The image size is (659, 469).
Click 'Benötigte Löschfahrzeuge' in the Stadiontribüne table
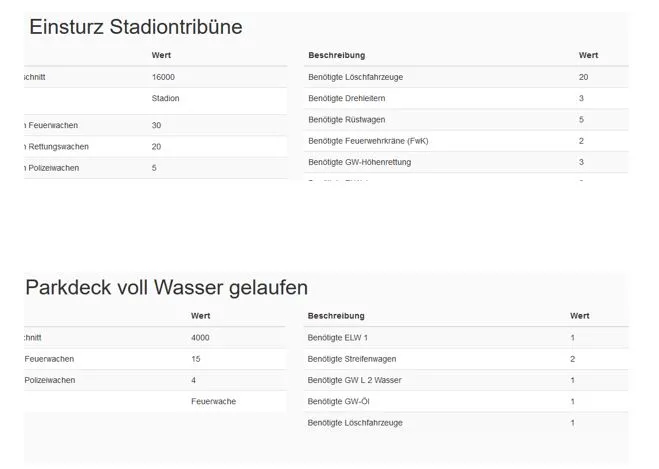(356, 77)
